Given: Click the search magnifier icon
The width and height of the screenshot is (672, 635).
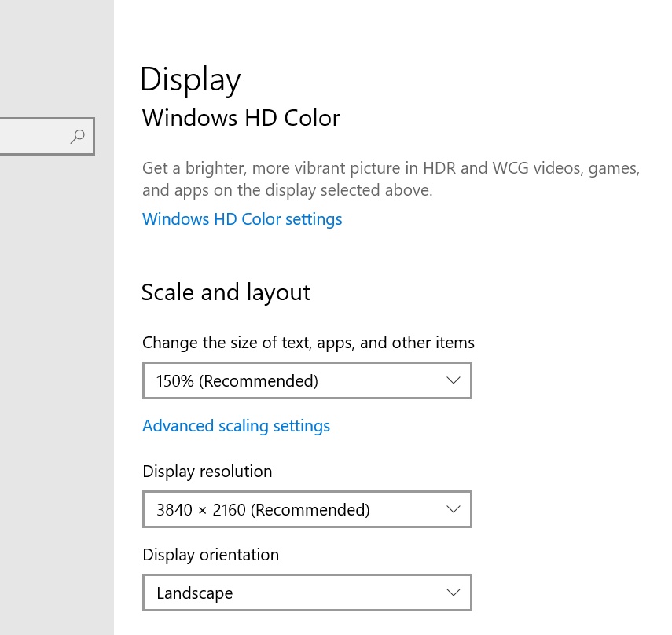Looking at the screenshot, I should [78, 136].
